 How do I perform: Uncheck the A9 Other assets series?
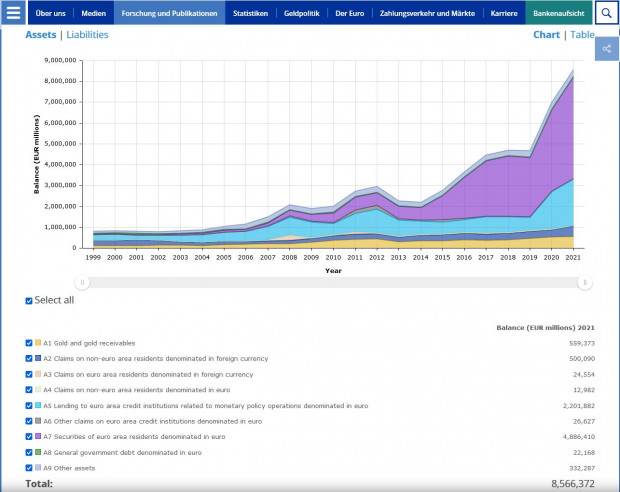pyautogui.click(x=29, y=468)
